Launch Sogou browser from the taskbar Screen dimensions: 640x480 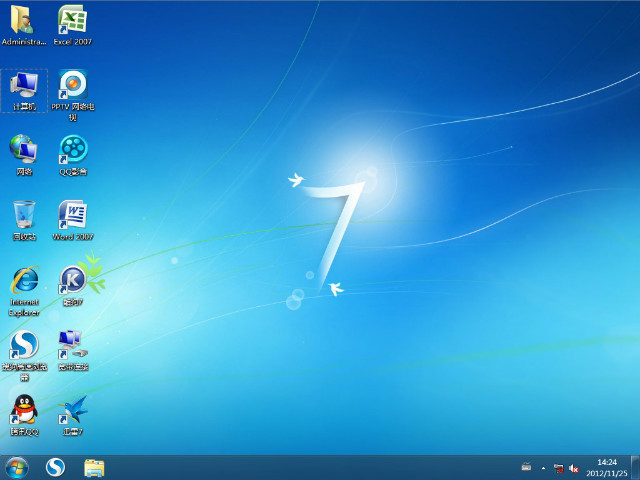pos(55,468)
